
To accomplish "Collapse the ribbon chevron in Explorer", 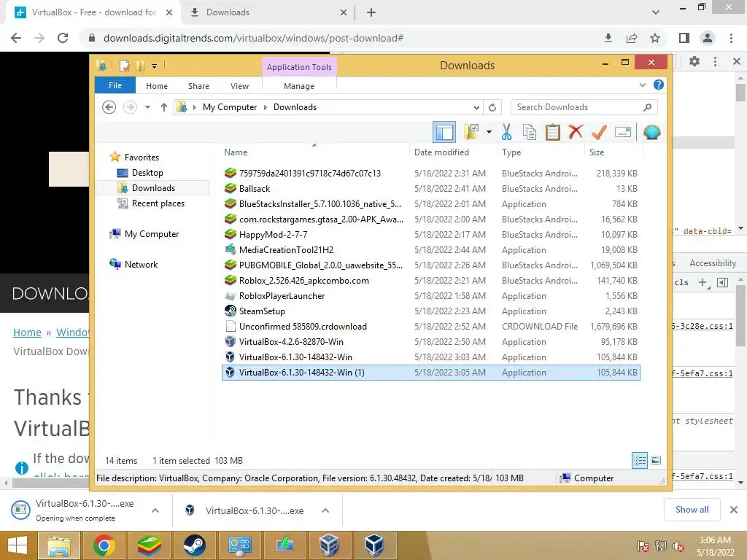I will (642, 85).
